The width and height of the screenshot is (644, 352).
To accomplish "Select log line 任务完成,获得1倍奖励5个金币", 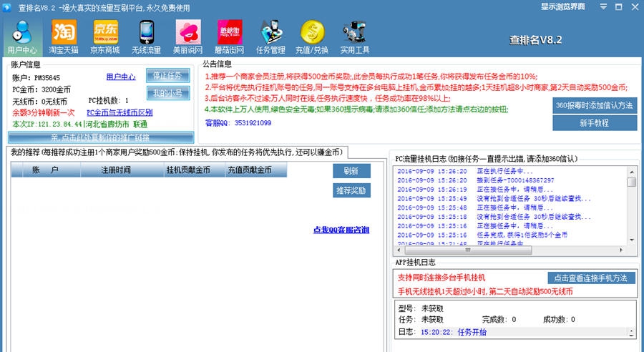I will [482, 235].
